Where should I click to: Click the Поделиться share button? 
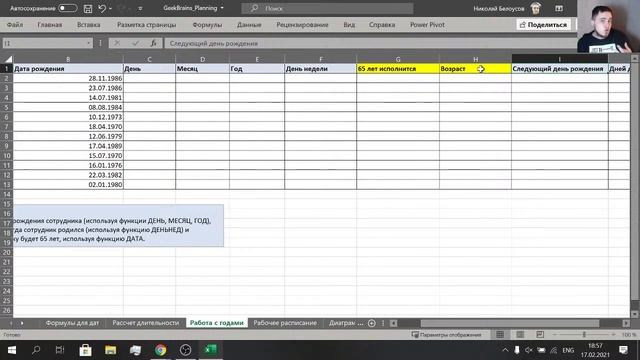(544, 24)
